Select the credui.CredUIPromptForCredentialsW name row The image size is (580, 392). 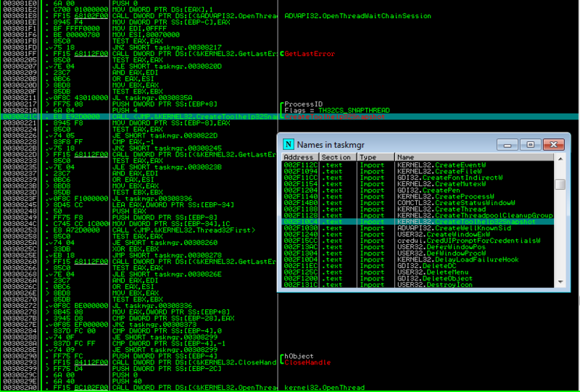click(418, 241)
